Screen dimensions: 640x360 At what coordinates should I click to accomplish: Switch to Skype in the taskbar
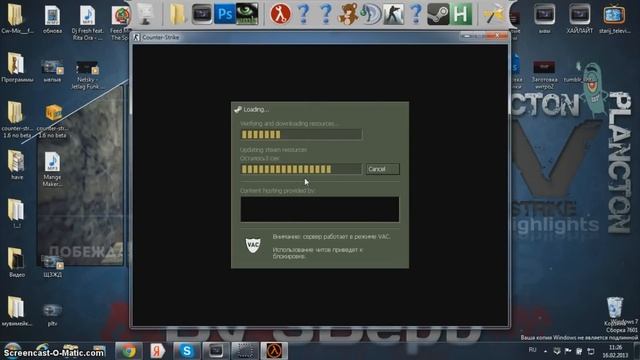tap(187, 351)
